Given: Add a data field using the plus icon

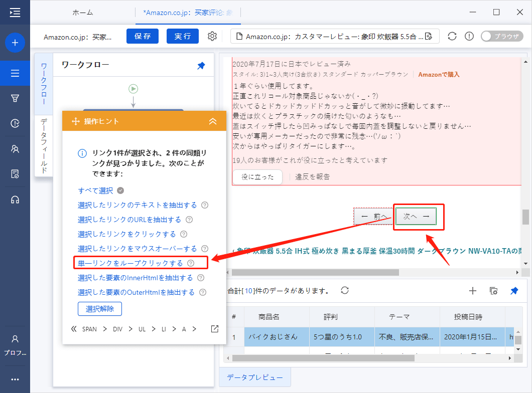Looking at the screenshot, I should tap(472, 290).
